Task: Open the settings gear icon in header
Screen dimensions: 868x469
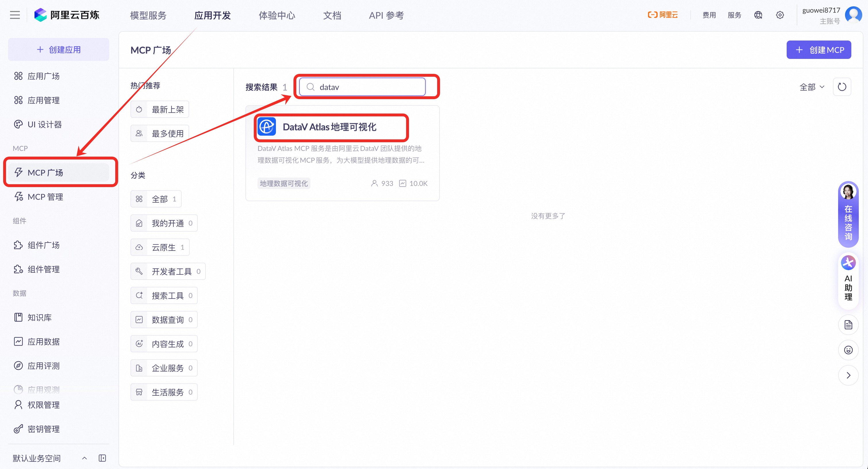Action: [780, 15]
